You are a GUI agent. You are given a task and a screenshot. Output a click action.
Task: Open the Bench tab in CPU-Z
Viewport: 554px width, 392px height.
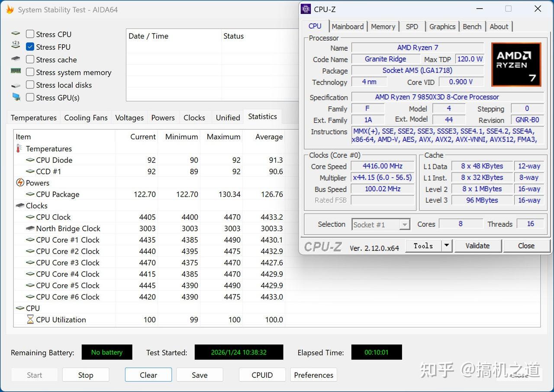point(472,26)
